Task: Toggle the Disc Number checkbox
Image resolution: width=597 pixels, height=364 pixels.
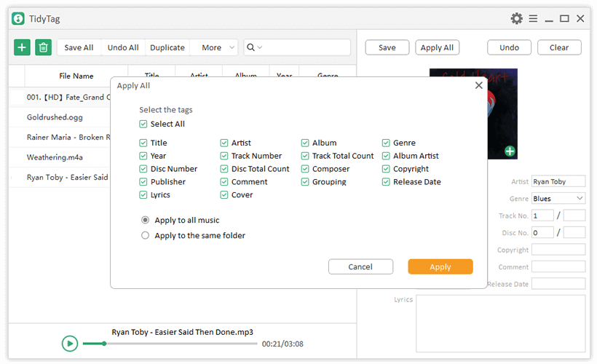Action: pos(143,169)
